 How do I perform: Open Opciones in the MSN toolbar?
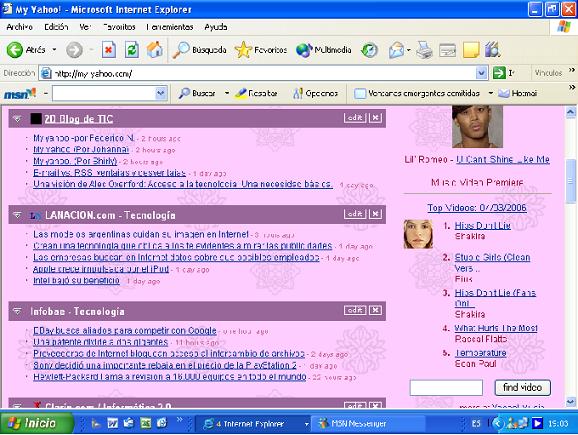[316, 93]
